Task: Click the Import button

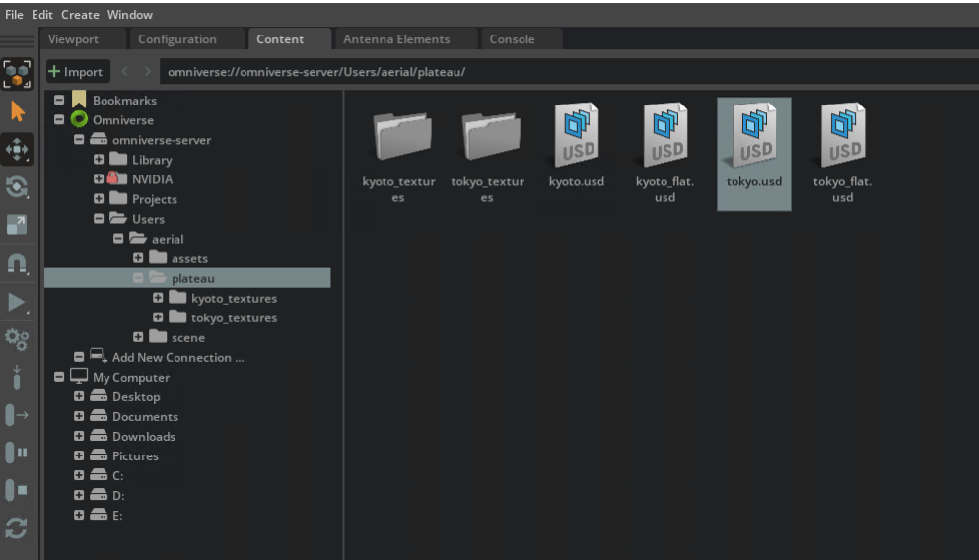Action: [x=76, y=72]
